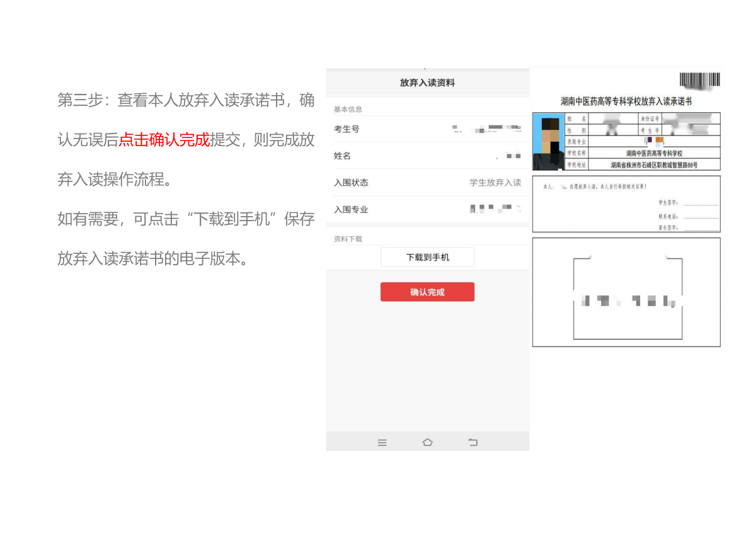Click the 资料下载 section label
Image resolution: width=756 pixels, height=533 pixels.
[x=348, y=239]
